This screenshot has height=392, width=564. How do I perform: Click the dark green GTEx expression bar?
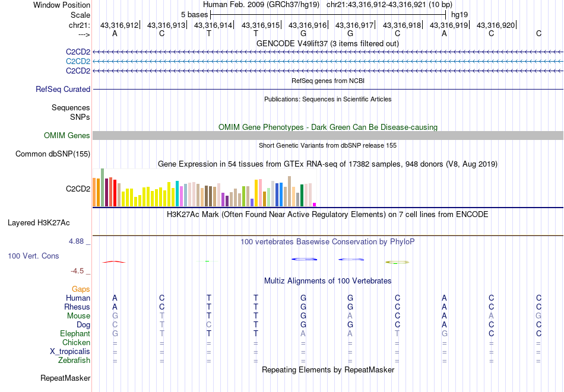coord(302,196)
